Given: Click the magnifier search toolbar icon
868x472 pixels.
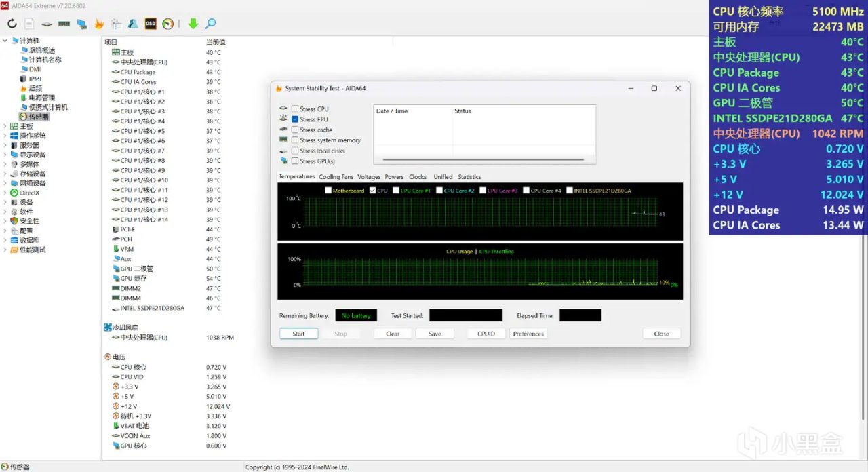Looking at the screenshot, I should pyautogui.click(x=211, y=24).
